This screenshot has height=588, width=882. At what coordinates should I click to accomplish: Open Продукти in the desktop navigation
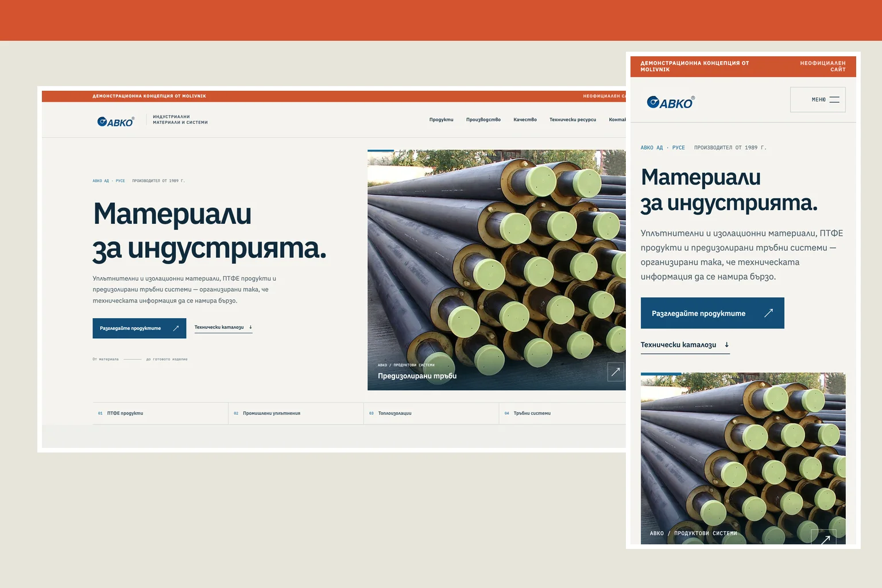coord(441,120)
